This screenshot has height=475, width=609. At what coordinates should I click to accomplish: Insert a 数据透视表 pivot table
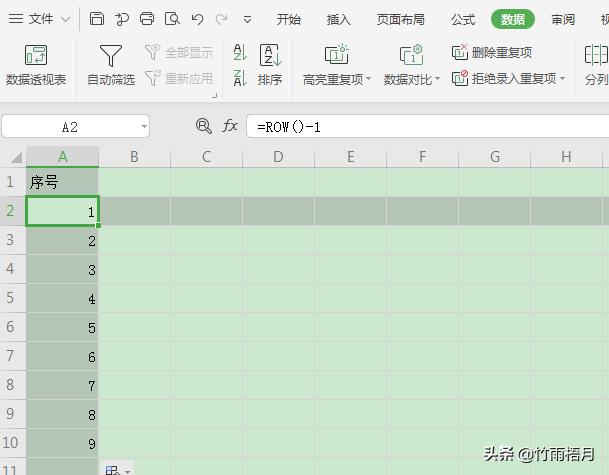tap(36, 65)
